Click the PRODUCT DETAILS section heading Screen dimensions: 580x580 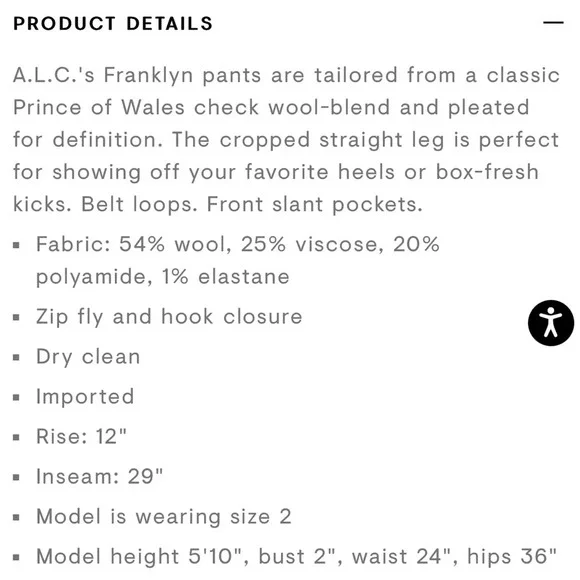coord(113,23)
